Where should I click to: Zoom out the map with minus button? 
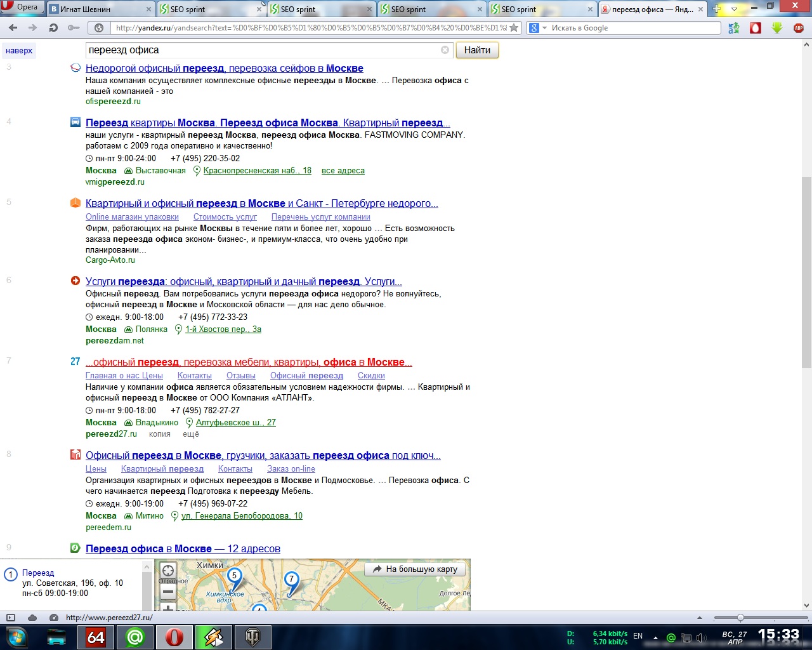click(x=167, y=592)
